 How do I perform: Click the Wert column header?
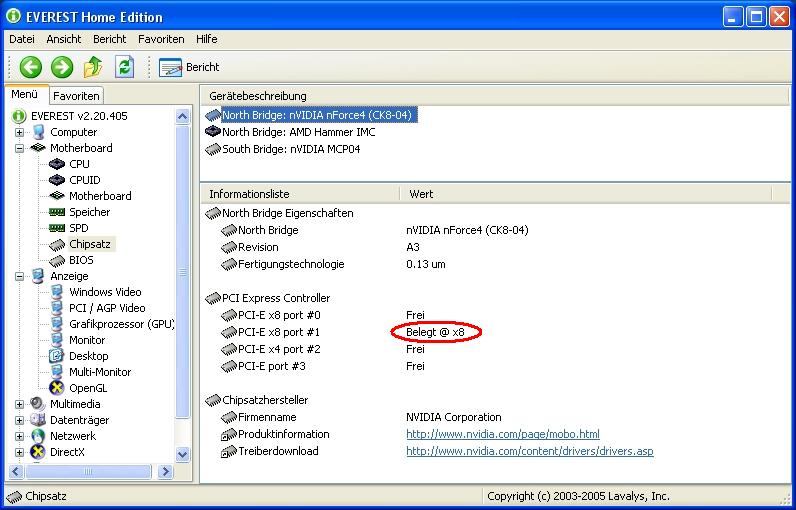pos(585,194)
